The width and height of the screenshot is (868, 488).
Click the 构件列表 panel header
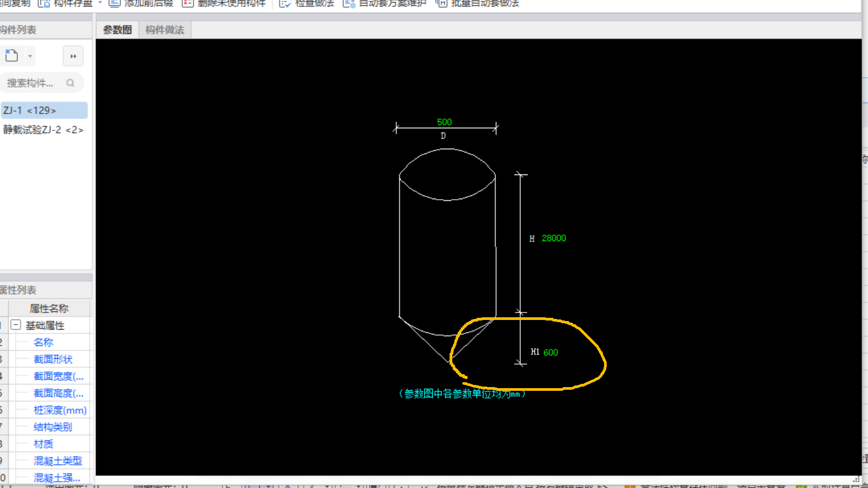click(46, 30)
